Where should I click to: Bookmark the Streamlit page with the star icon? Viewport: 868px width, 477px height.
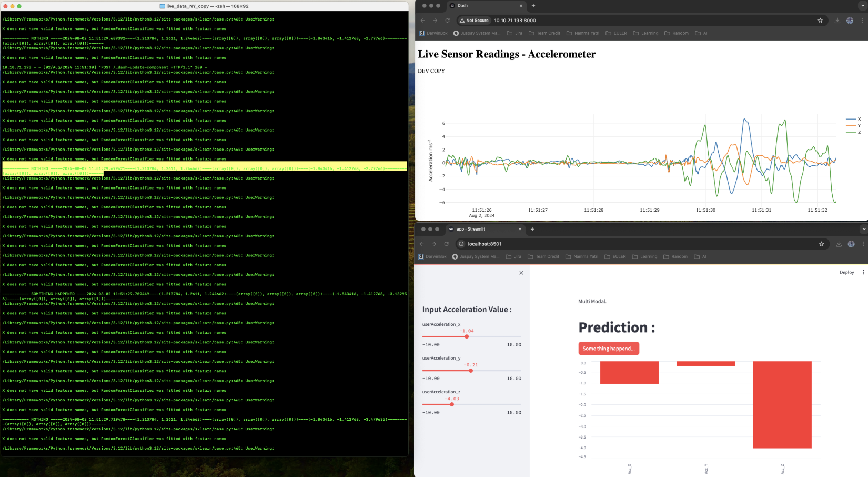click(x=821, y=244)
